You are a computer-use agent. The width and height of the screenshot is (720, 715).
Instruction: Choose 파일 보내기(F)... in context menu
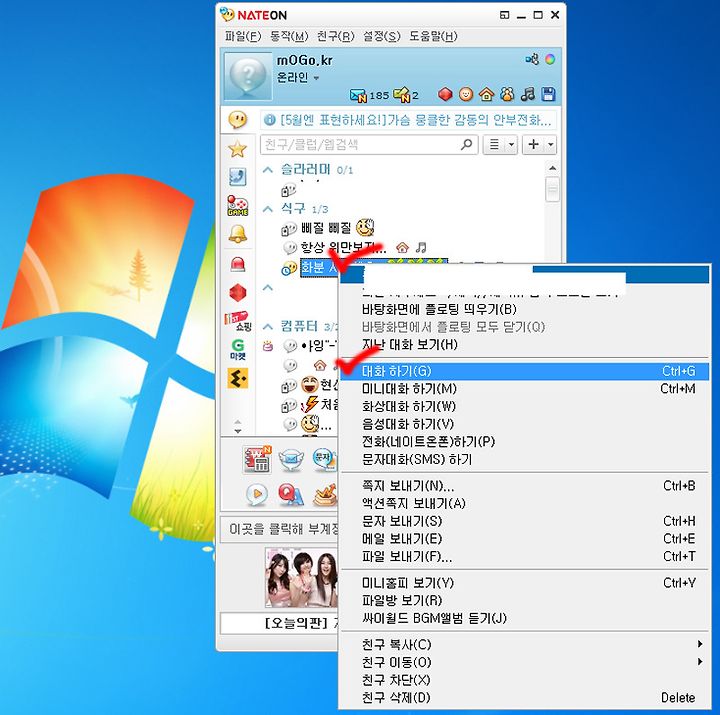click(524, 557)
